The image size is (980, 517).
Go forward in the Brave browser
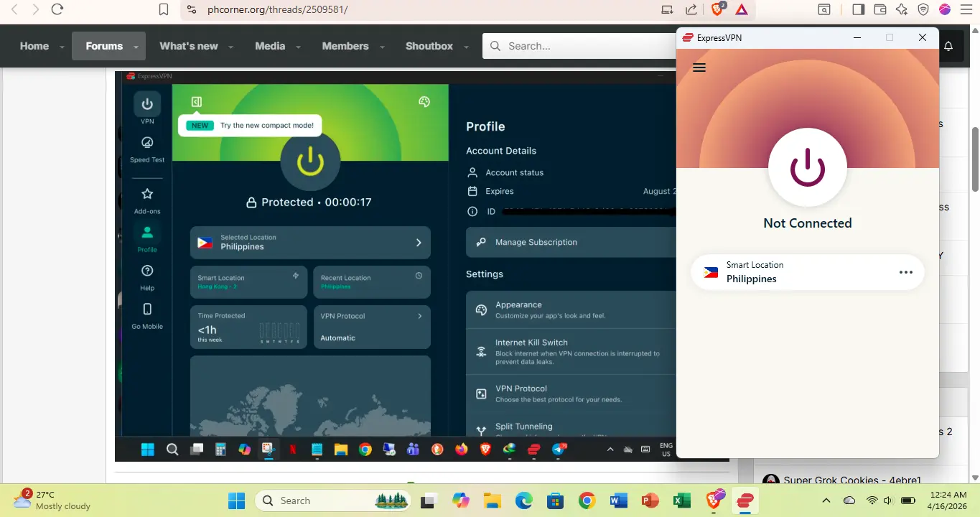[x=36, y=9]
